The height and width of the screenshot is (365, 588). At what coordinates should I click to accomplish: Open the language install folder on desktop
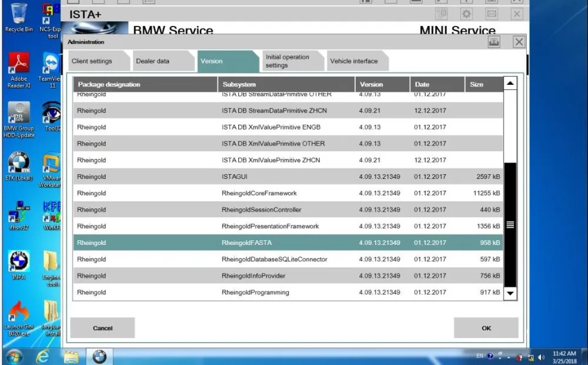[52, 318]
